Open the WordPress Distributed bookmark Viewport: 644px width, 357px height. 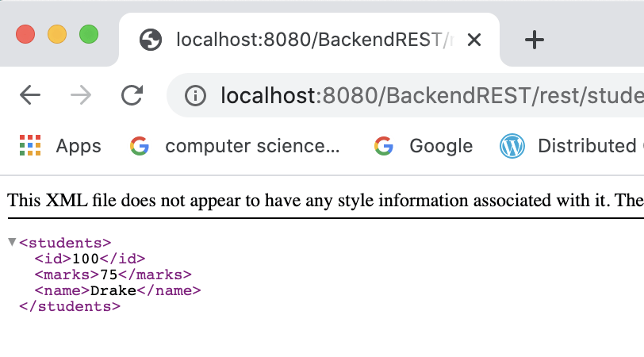(571, 146)
